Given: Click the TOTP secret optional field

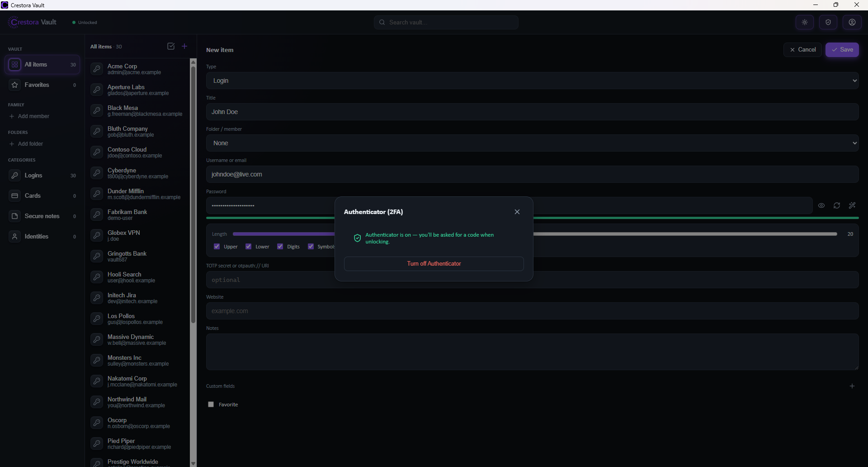Looking at the screenshot, I should [532, 280].
